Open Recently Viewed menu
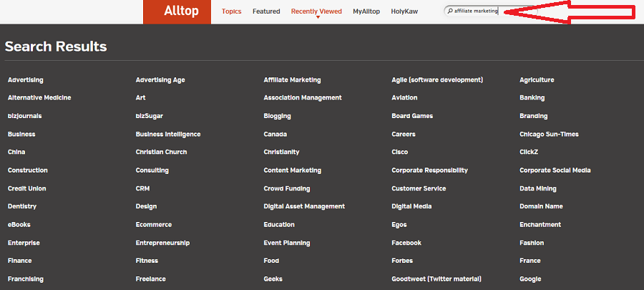The image size is (644, 290). click(x=316, y=11)
